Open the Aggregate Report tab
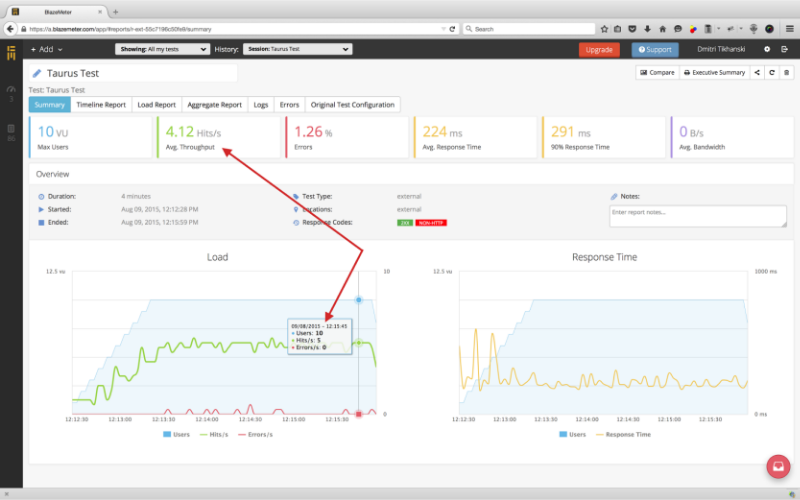The height and width of the screenshot is (500, 800). coord(214,105)
